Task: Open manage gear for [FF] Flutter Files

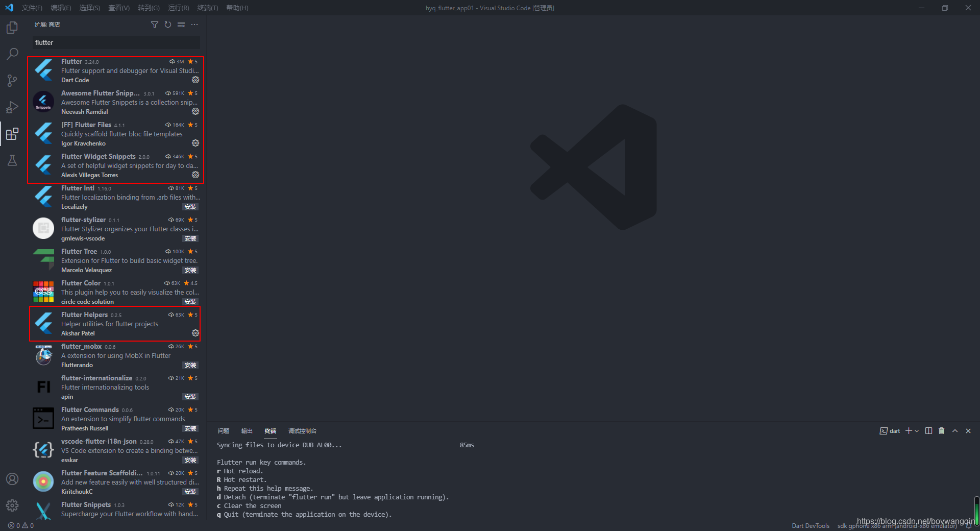Action: point(195,143)
